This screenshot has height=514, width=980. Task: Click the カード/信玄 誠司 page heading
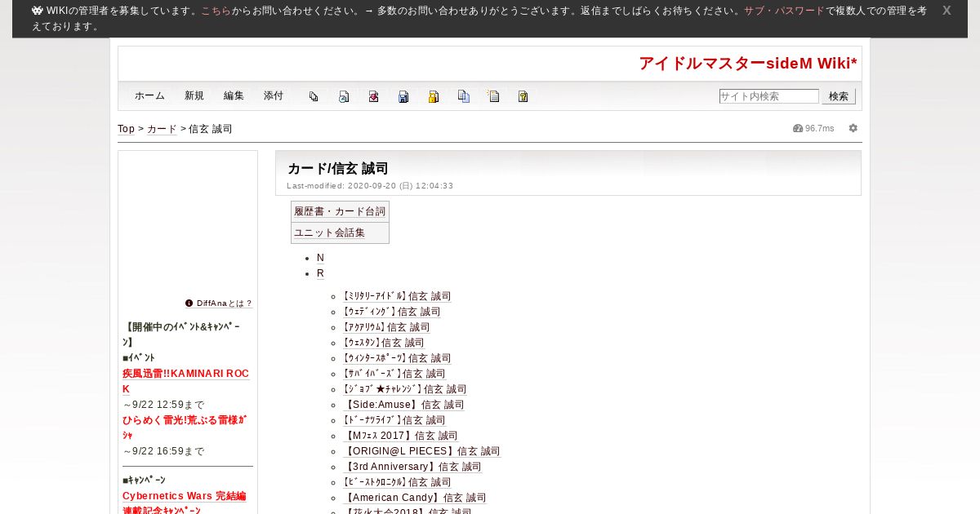[x=338, y=169]
